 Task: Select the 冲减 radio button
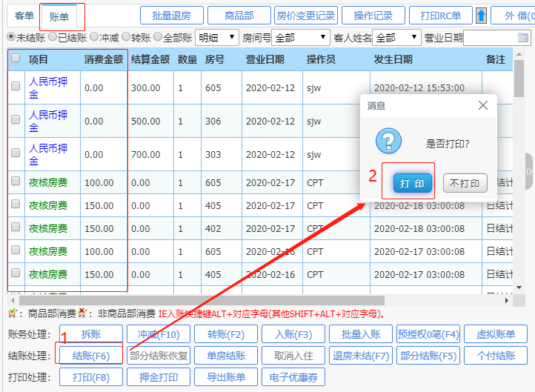point(94,36)
